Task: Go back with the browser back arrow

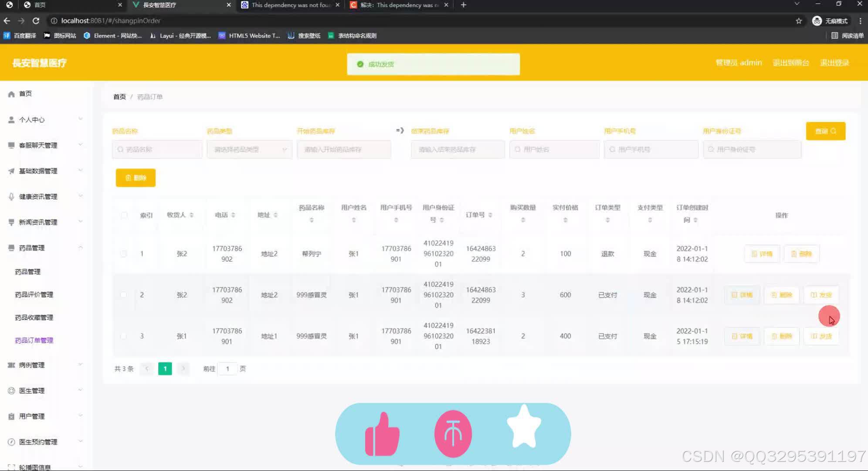Action: point(7,20)
